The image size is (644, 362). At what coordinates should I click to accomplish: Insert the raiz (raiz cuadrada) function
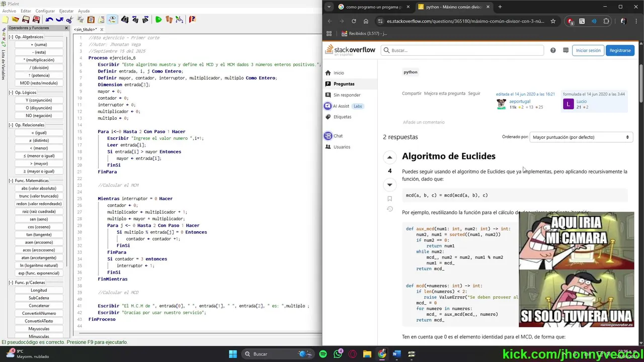pyautogui.click(x=39, y=212)
